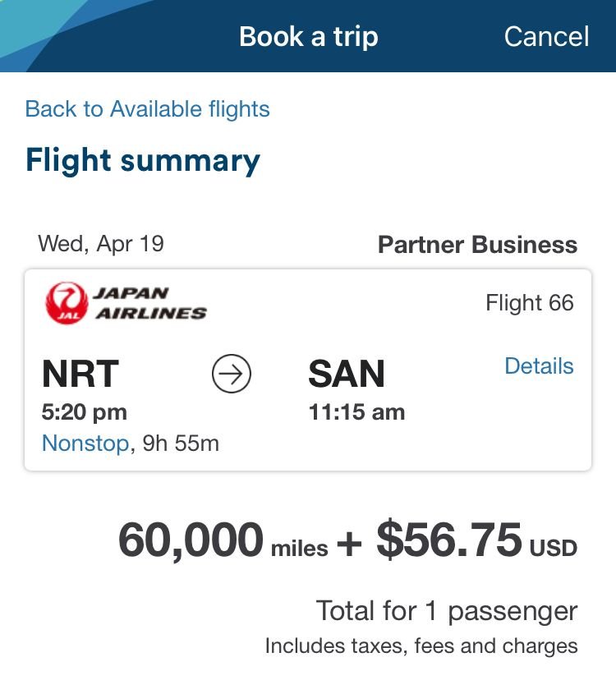Click the 11:15 am arrival time
616x694 pixels.
pos(356,411)
